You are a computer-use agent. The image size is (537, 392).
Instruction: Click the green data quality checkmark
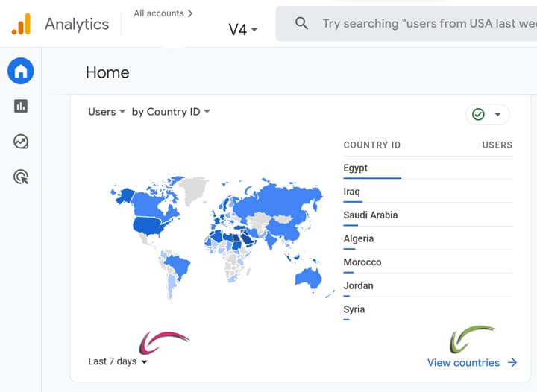point(478,114)
